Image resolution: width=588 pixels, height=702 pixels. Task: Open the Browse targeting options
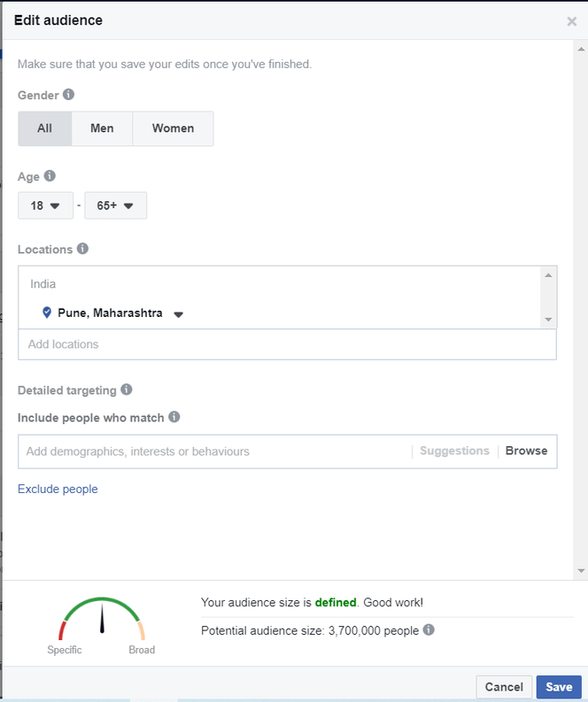[526, 451]
